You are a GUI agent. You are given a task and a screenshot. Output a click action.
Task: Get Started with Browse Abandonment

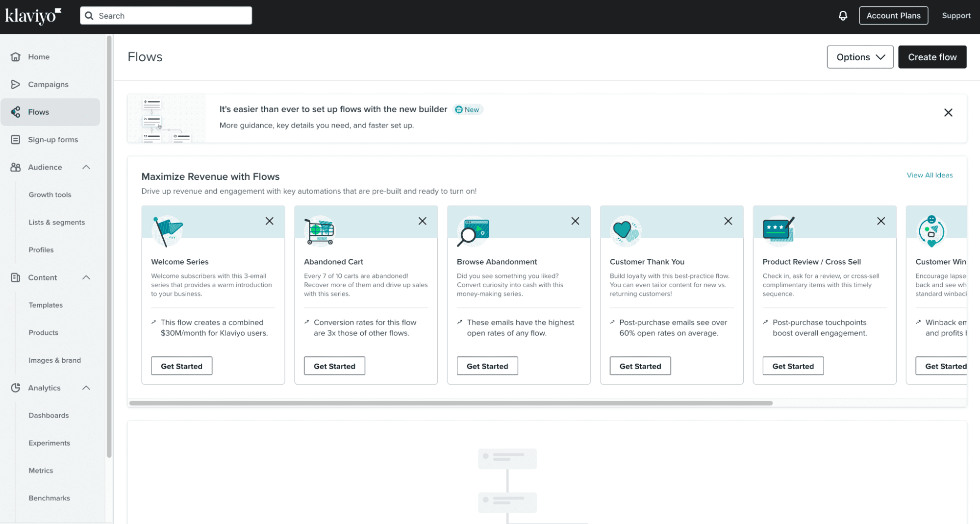pyautogui.click(x=487, y=366)
